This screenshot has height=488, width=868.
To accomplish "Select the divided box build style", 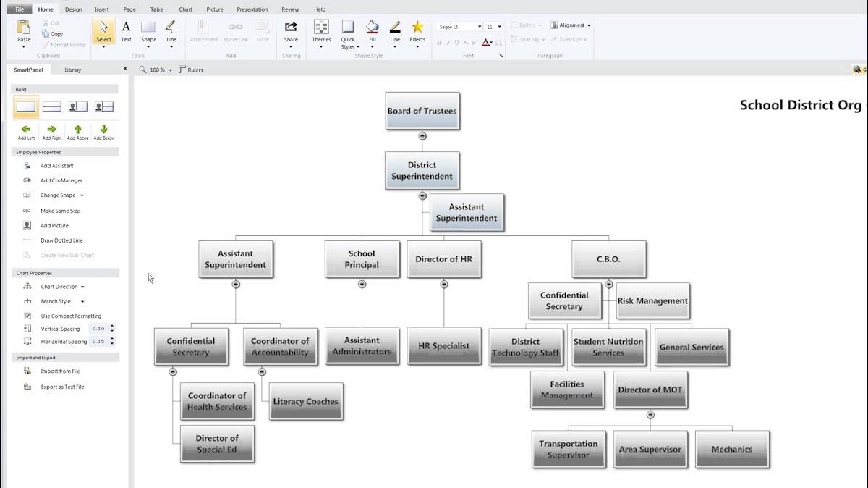I will pos(52,106).
